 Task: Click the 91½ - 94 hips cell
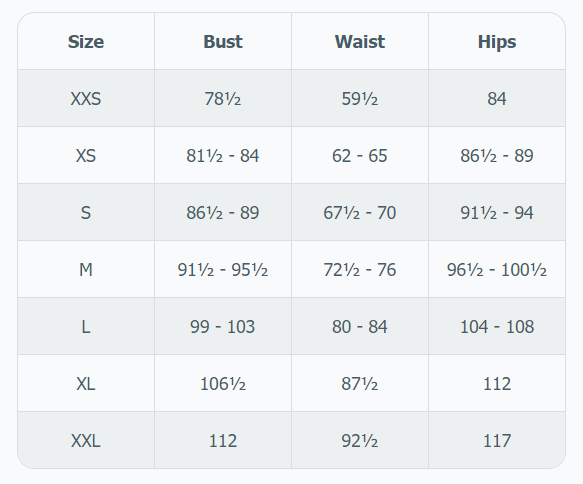497,213
